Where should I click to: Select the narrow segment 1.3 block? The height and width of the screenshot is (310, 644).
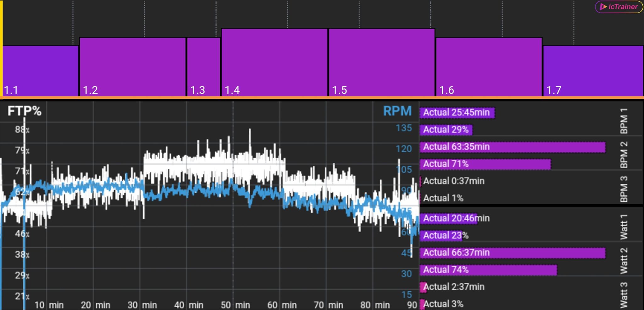click(x=203, y=67)
